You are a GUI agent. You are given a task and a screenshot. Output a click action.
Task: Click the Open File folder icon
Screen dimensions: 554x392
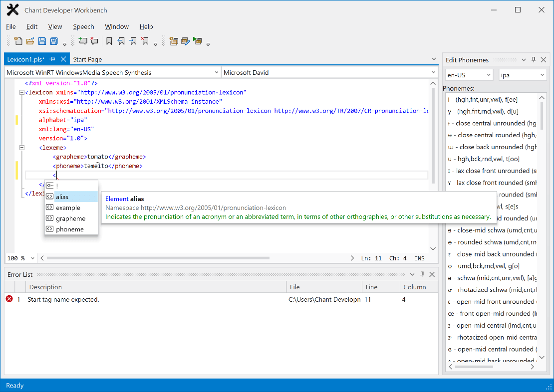click(30, 41)
